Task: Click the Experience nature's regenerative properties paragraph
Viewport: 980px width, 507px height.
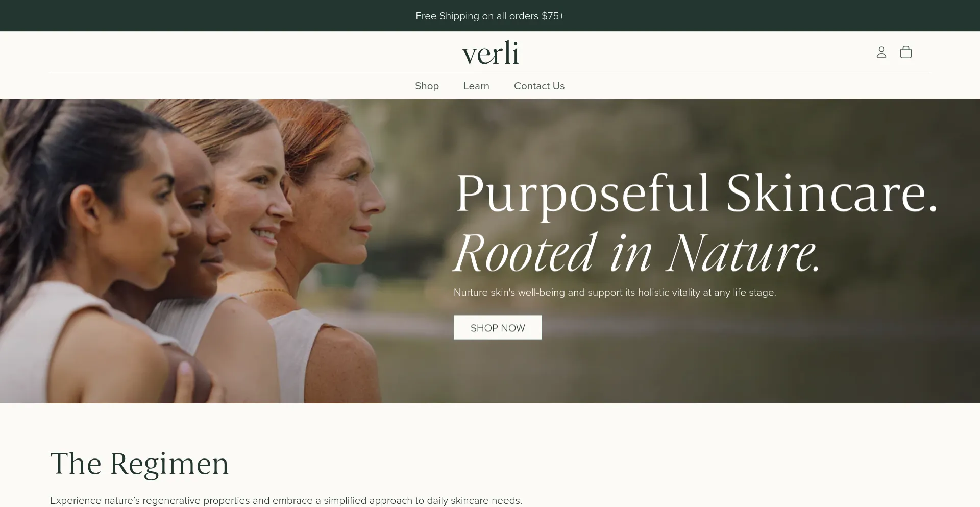Action: coord(286,500)
